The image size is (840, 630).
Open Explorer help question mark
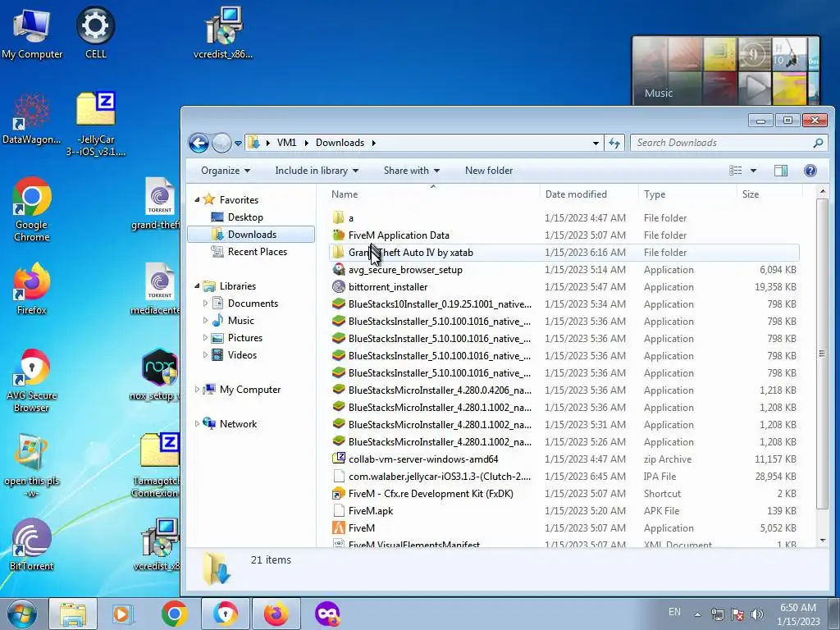(810, 171)
